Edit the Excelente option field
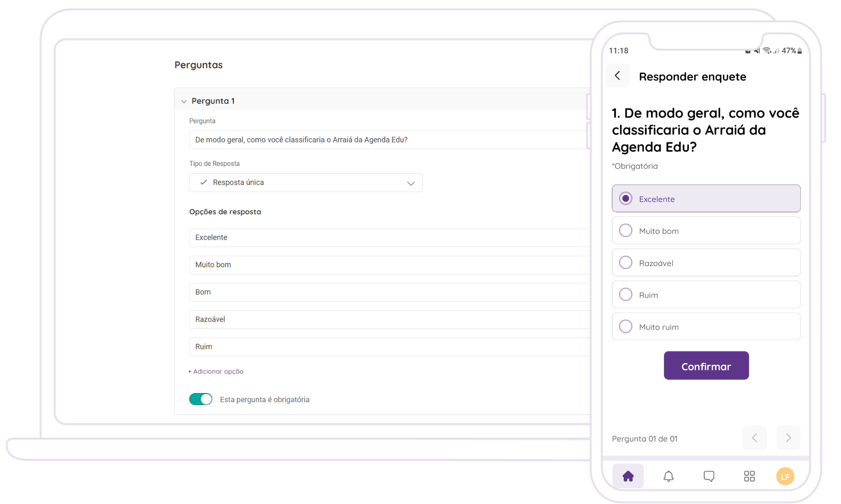Screen dimensions: 841x504 pos(389,238)
